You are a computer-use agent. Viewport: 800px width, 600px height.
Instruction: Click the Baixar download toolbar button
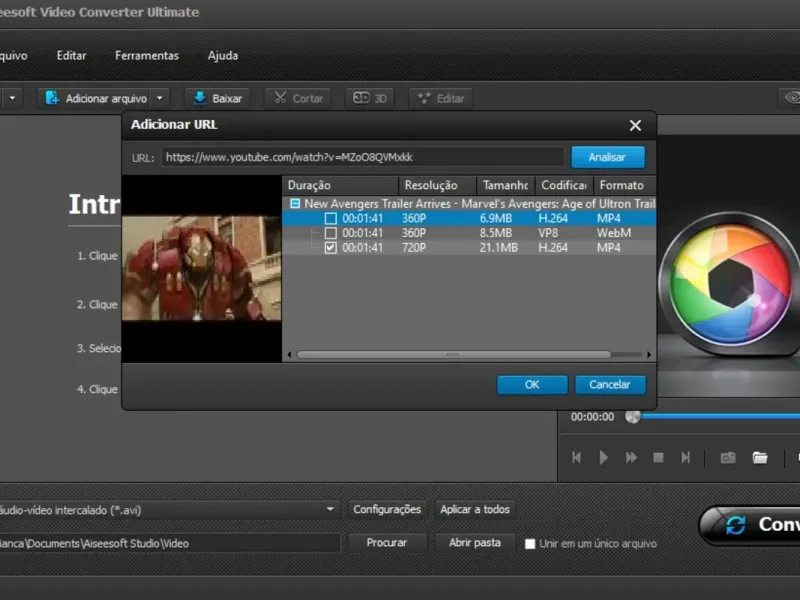pyautogui.click(x=217, y=98)
